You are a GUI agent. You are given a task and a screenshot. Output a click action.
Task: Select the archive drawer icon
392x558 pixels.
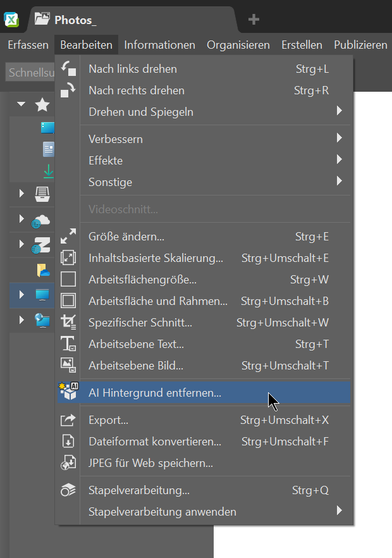pos(41,194)
